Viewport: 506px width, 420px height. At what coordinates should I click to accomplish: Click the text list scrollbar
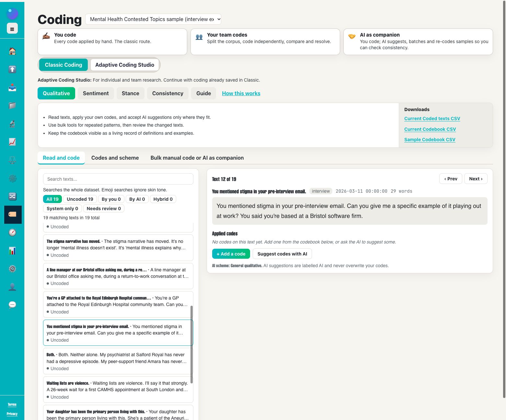(191, 345)
